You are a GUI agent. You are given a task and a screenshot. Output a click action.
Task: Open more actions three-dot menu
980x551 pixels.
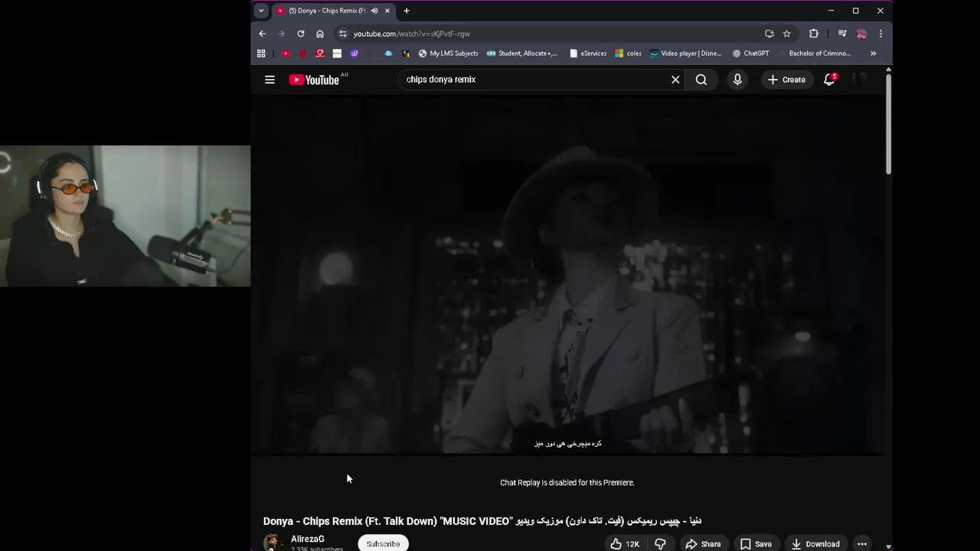[x=862, y=543]
